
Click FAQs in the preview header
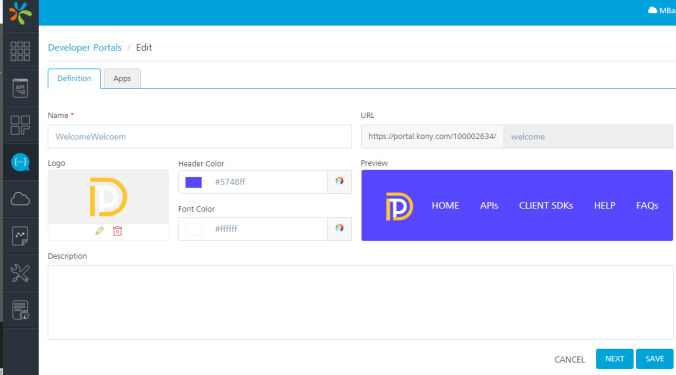(647, 206)
